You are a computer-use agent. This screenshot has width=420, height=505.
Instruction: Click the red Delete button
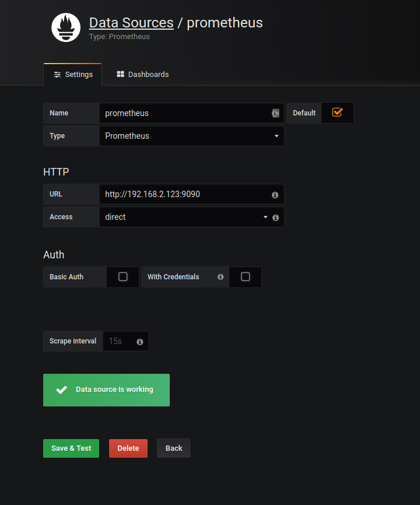tap(128, 448)
